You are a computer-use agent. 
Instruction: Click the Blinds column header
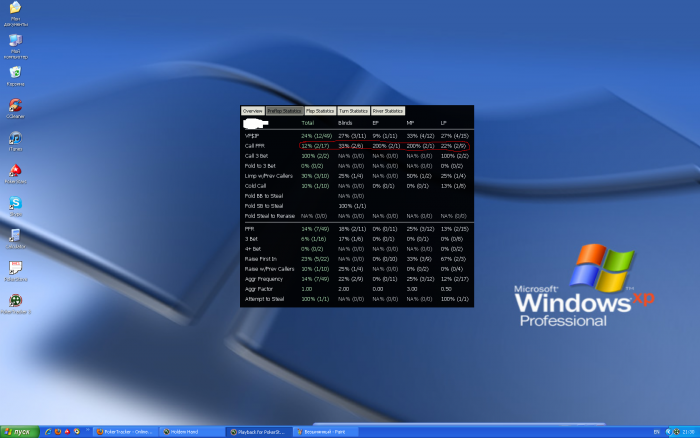pos(345,123)
